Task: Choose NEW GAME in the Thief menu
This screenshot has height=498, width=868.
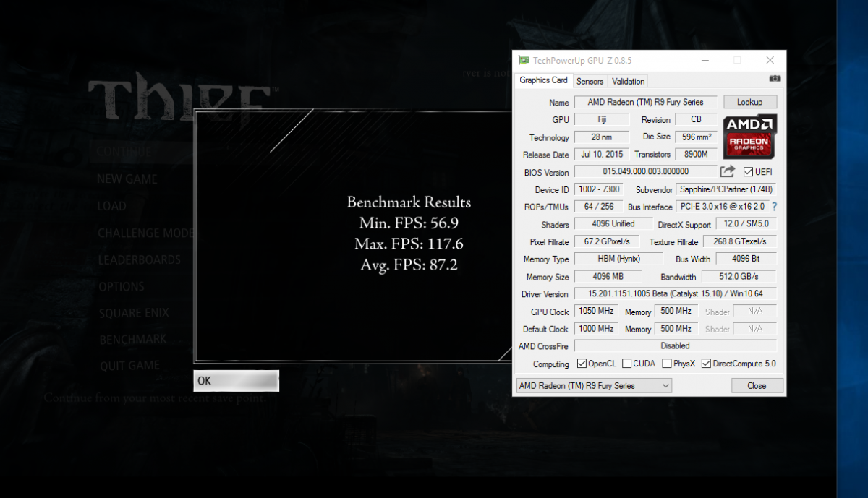Action: click(x=127, y=179)
